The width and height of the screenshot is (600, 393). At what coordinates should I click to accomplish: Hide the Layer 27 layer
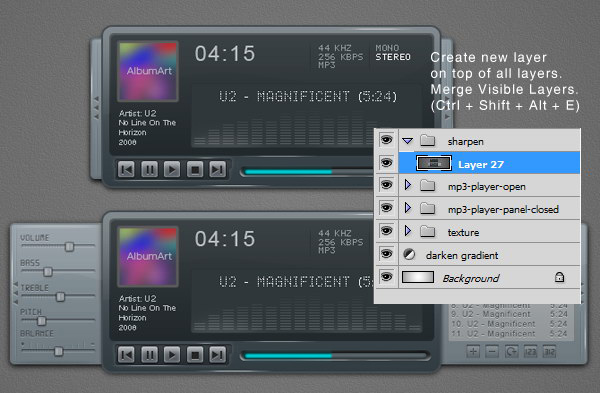tap(386, 163)
